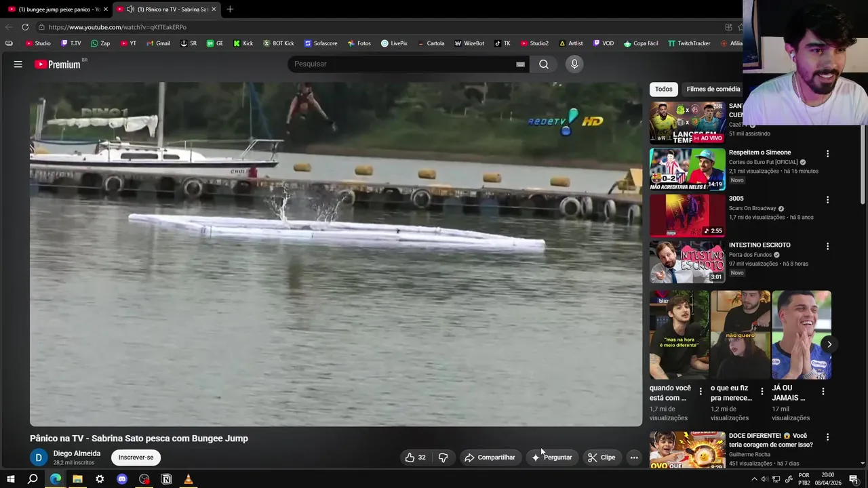Open the Respeitem o Simeone thumbnail

[688, 169]
